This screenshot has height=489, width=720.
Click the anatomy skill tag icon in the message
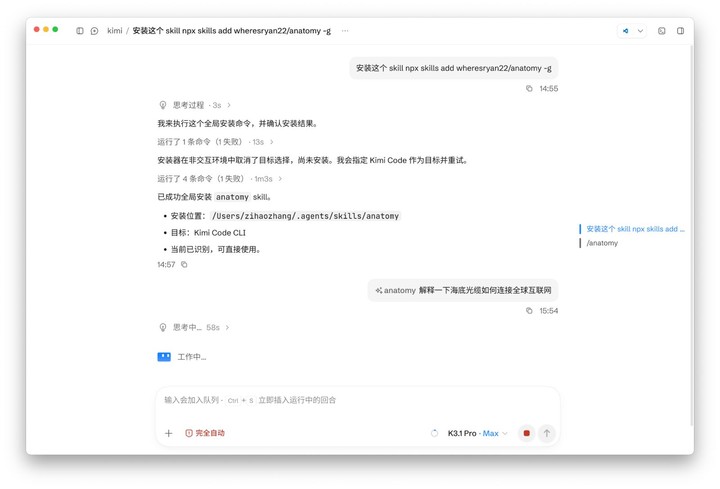(379, 290)
